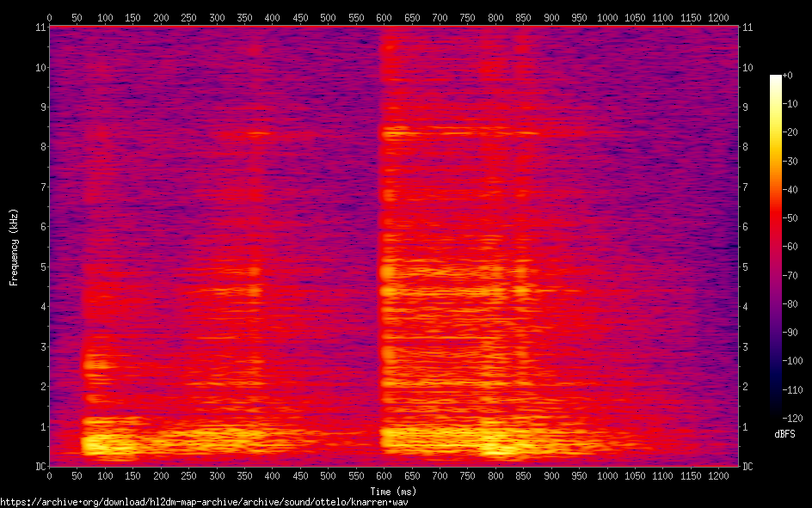The height and width of the screenshot is (508, 812).
Task: Click the dBFS label below color scale
Action: click(x=784, y=435)
